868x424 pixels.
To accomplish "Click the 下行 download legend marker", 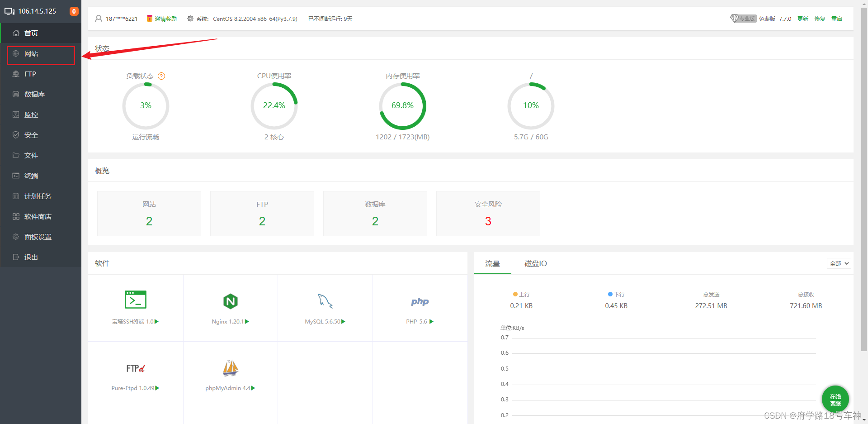I will point(610,294).
